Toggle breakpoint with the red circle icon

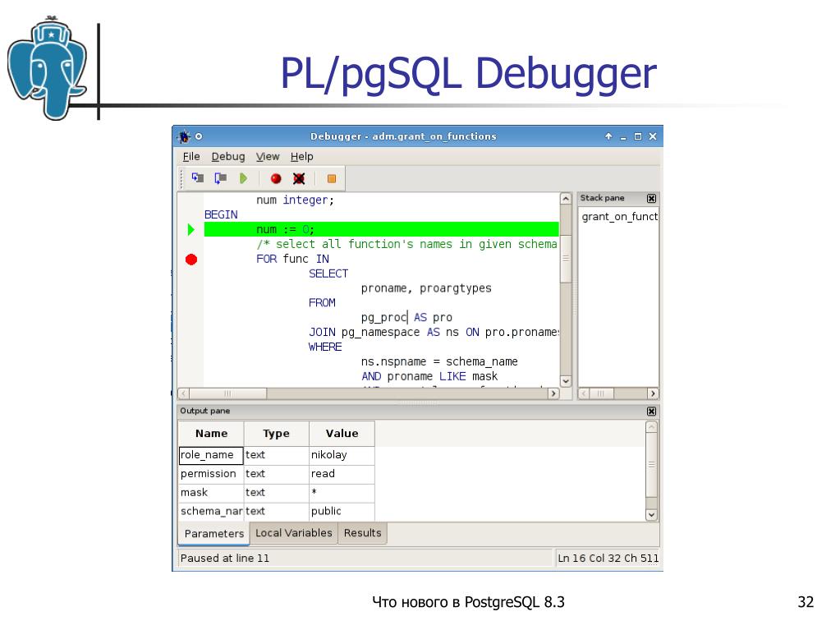[x=276, y=178]
